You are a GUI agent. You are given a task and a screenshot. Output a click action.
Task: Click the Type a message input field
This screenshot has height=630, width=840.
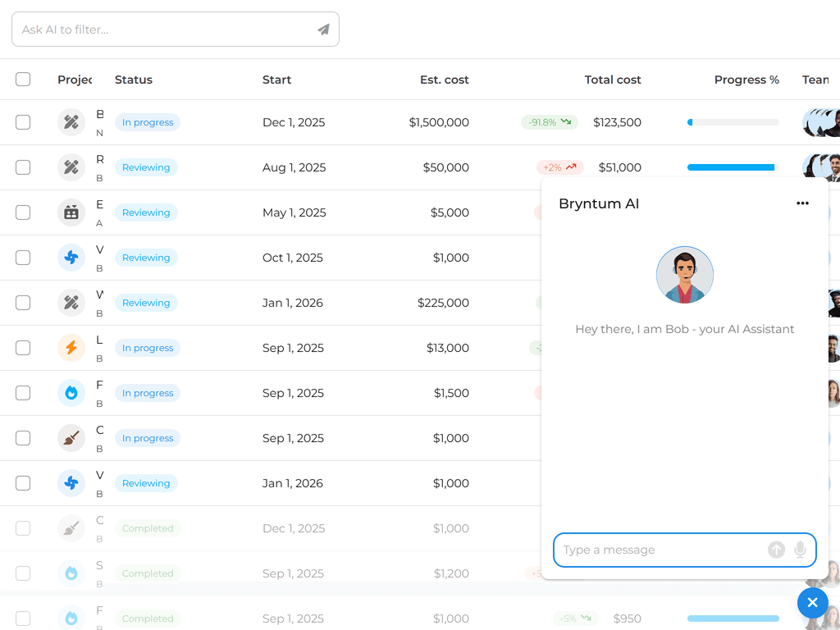664,550
